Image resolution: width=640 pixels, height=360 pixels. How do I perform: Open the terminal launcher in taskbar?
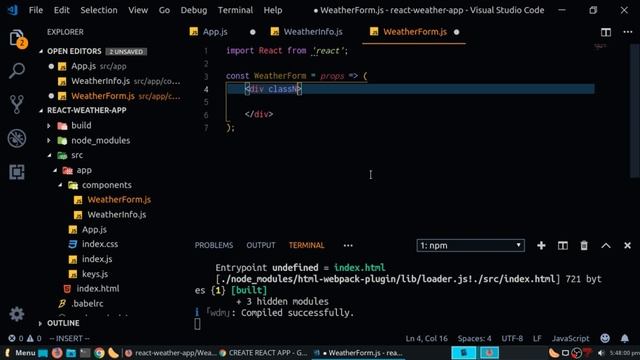pos(85,353)
